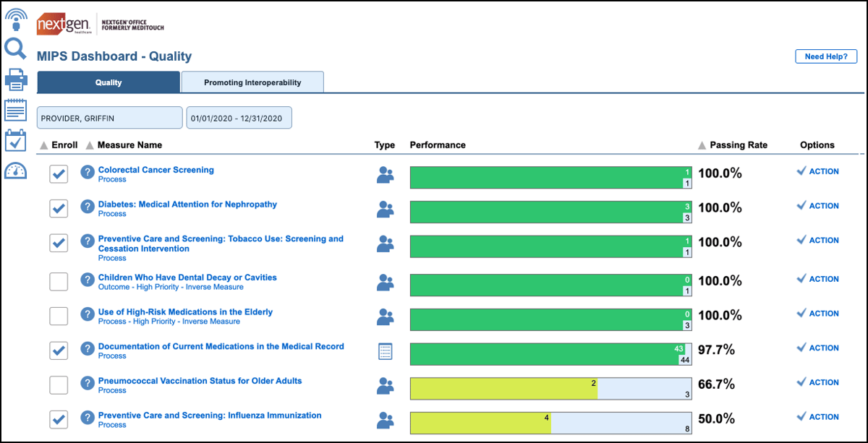Uncheck enrollment for Diabetes Medical Attention measure

coord(59,208)
